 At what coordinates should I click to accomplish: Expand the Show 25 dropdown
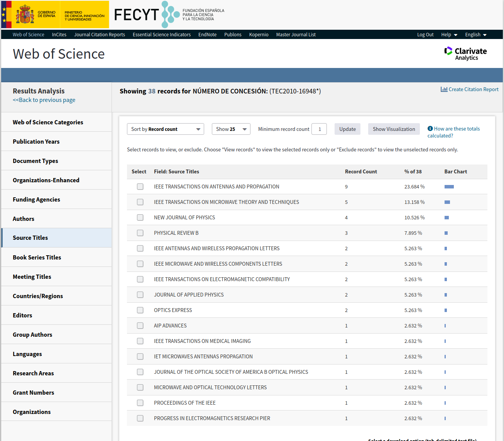tap(231, 129)
